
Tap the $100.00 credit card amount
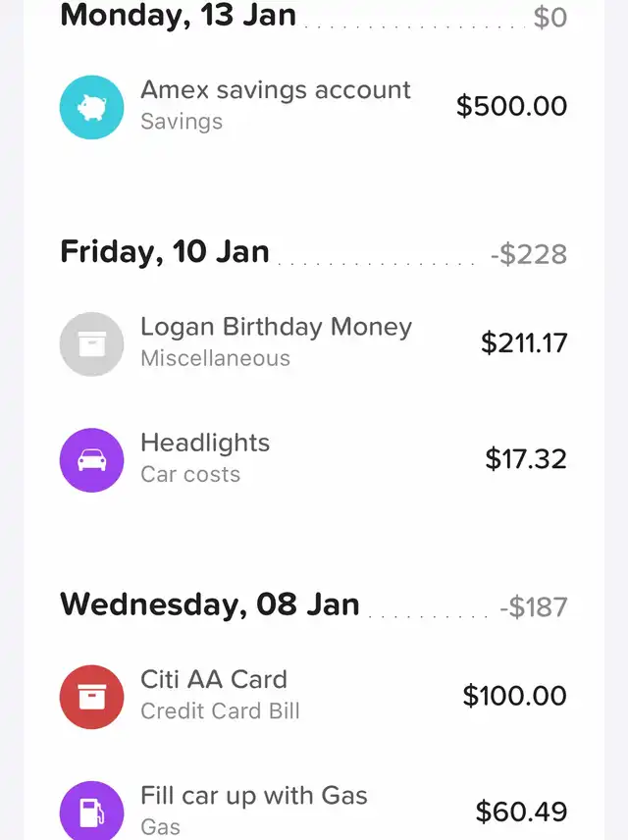tap(514, 697)
